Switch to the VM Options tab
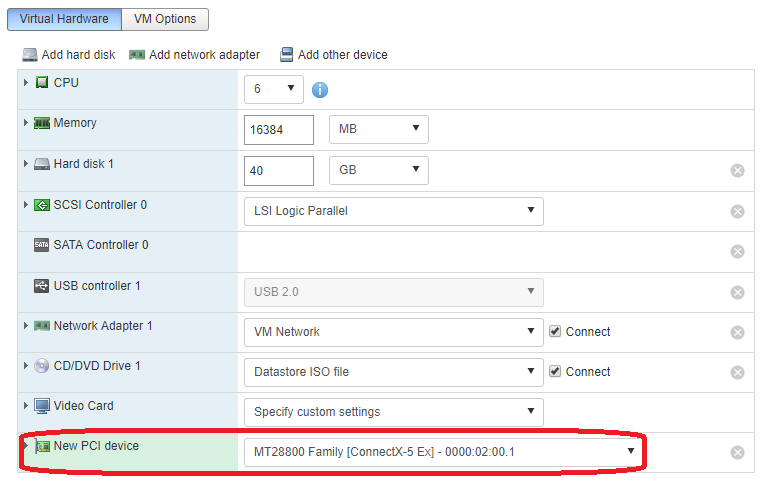The height and width of the screenshot is (488, 767). coord(166,19)
